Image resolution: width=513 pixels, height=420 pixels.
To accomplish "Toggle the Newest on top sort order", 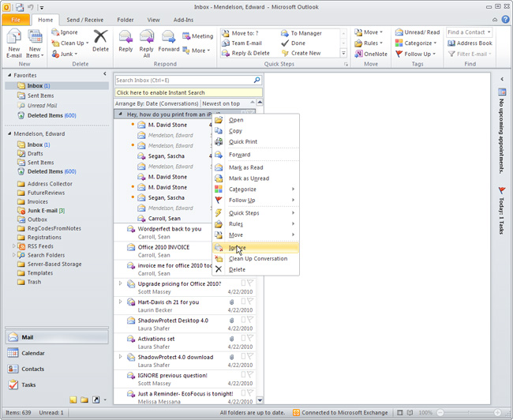I will [x=221, y=103].
